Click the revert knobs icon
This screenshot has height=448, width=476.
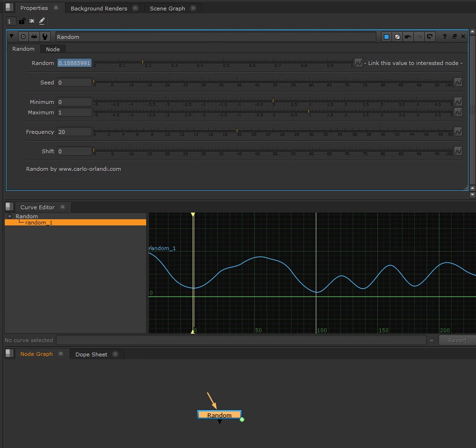pos(430,37)
